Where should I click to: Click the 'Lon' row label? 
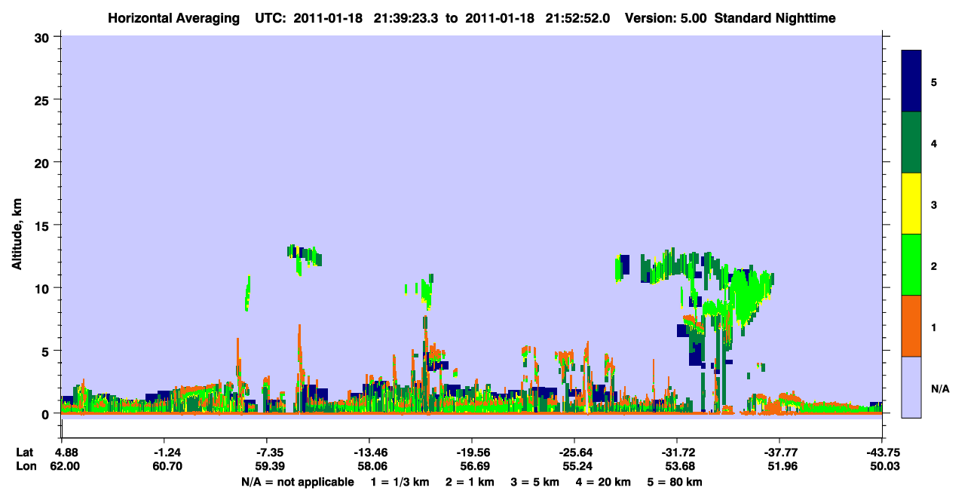pyautogui.click(x=25, y=467)
